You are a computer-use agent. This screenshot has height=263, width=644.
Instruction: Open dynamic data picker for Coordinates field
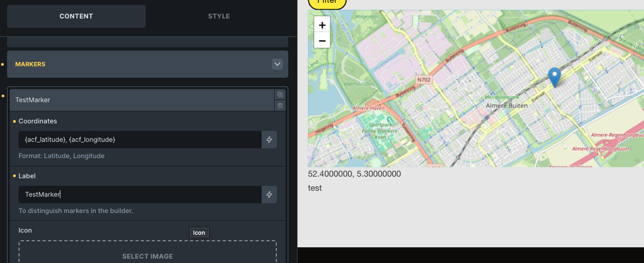tap(269, 140)
